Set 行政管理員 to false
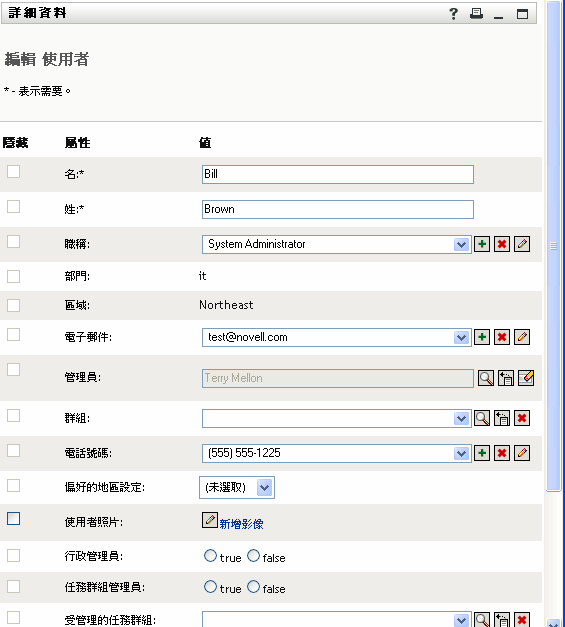Screen dimensions: 565x627 (254, 556)
